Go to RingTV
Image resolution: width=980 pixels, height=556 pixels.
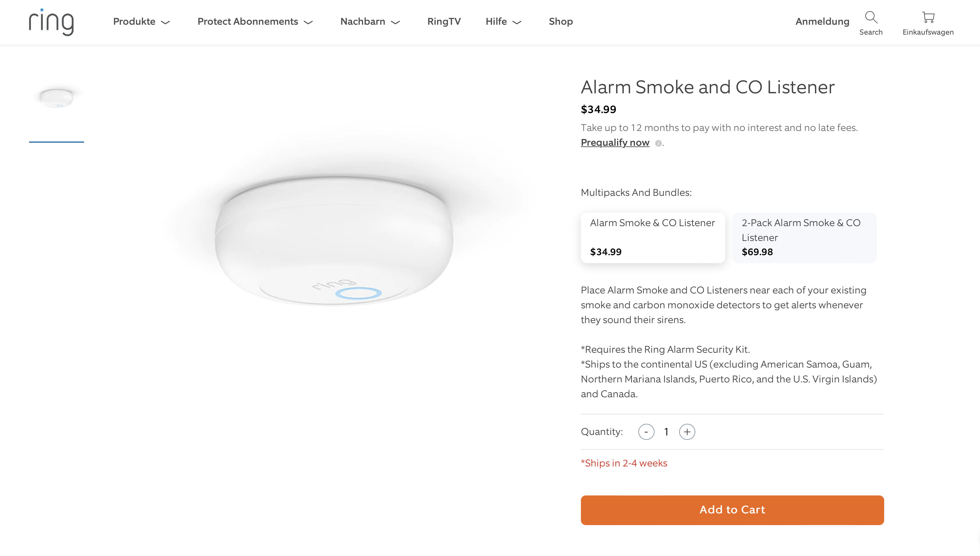[444, 22]
